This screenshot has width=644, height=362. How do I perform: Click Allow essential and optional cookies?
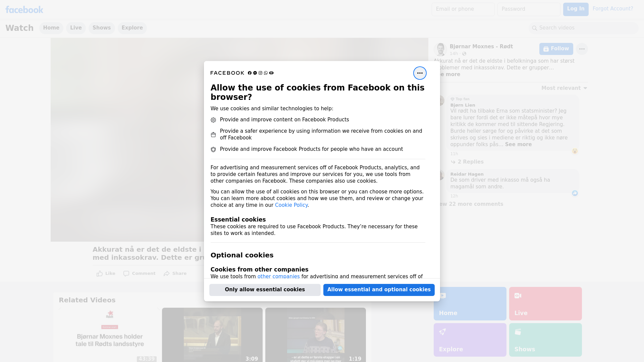379,290
